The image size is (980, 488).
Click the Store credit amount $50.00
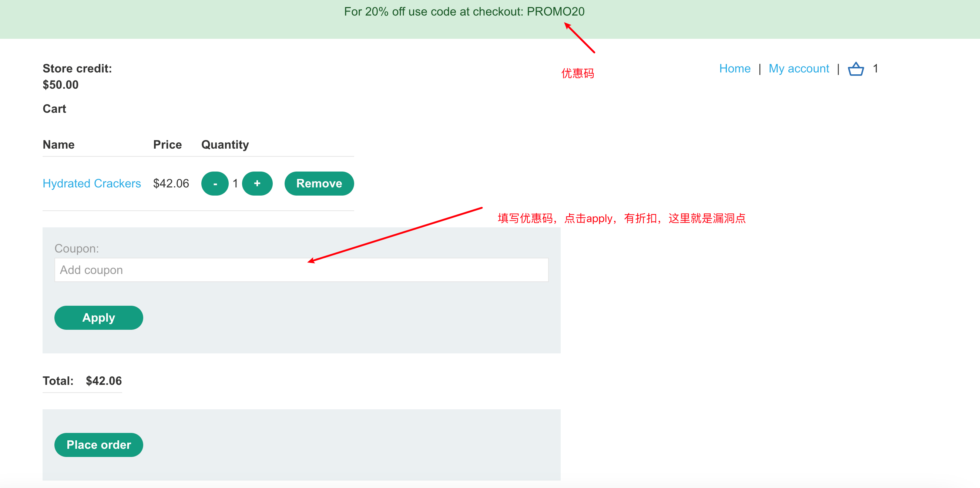point(60,84)
